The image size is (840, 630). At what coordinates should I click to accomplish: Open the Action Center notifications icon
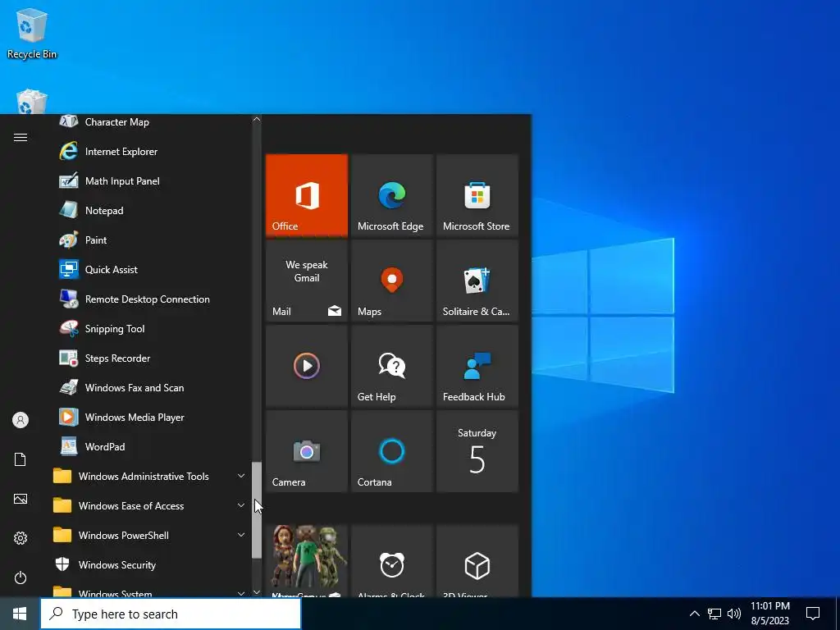point(813,614)
